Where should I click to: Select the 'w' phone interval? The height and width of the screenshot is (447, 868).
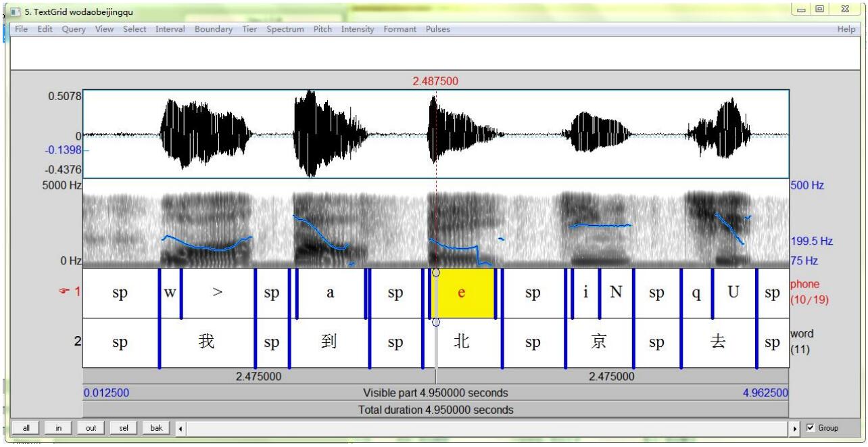pos(170,293)
